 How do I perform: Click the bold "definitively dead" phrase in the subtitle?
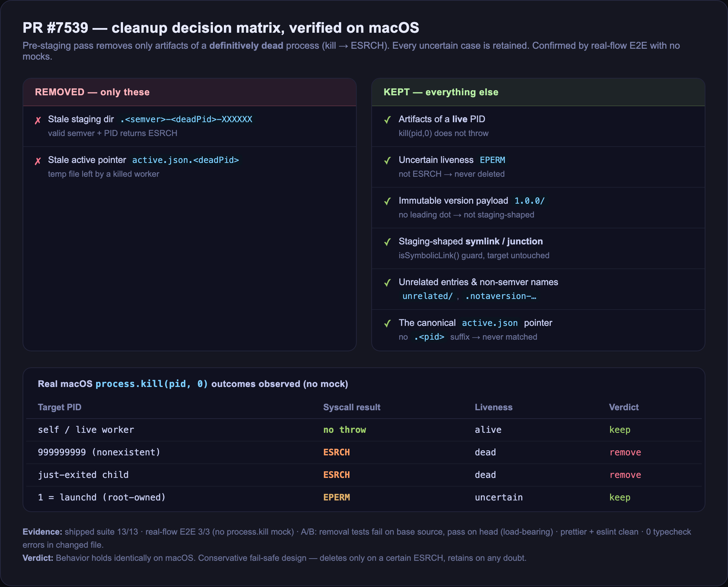click(246, 45)
